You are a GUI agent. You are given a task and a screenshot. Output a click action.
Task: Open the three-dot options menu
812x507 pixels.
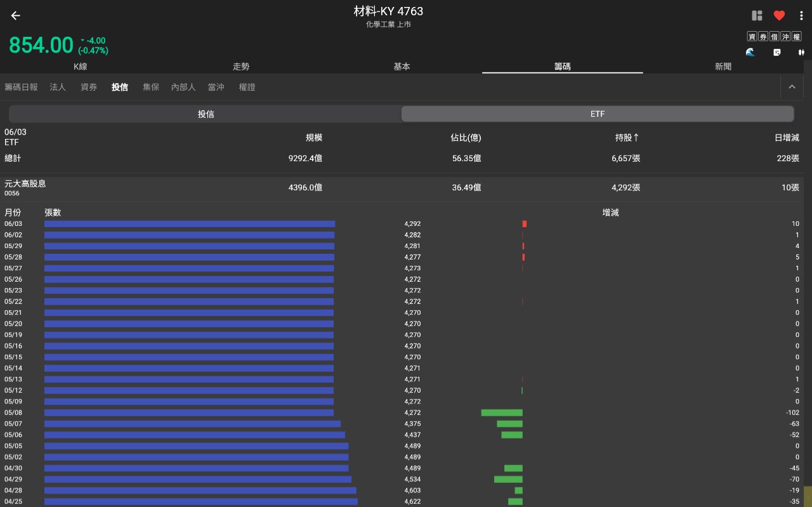tap(802, 15)
